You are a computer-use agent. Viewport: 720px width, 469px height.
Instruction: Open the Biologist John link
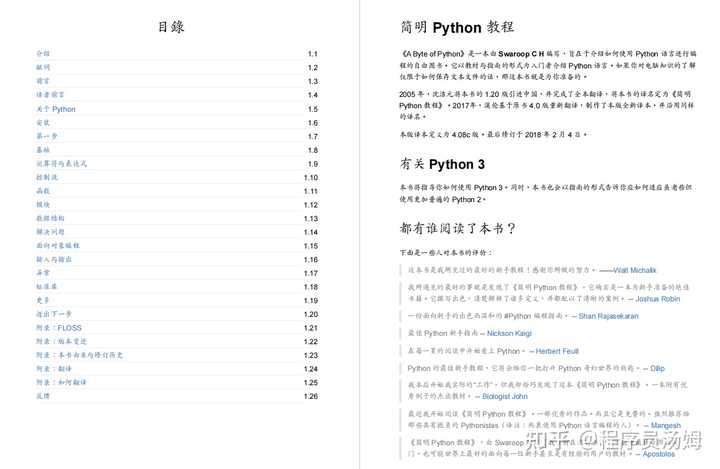click(x=505, y=396)
